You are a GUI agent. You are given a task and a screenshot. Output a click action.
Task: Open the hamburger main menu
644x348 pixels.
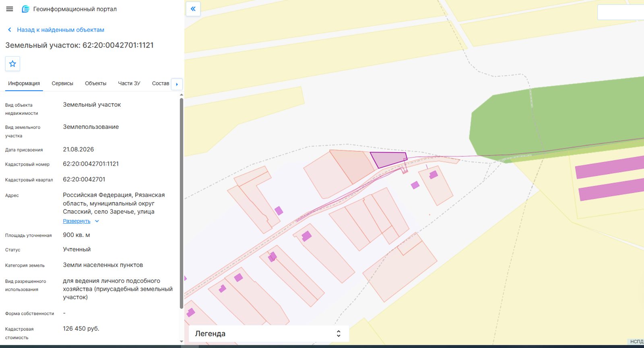(x=10, y=9)
